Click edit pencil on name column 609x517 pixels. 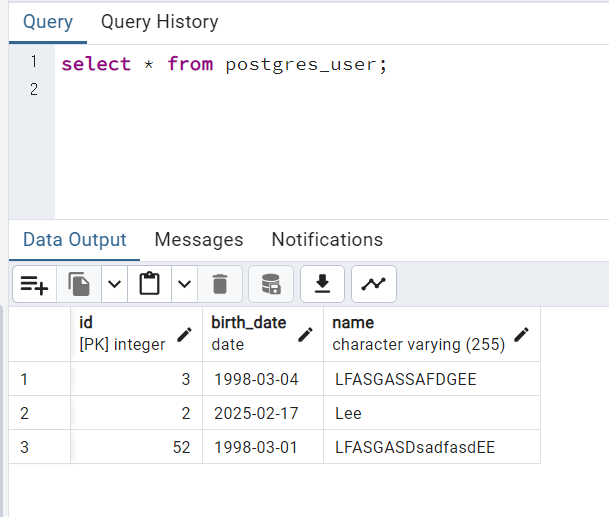pos(521,334)
